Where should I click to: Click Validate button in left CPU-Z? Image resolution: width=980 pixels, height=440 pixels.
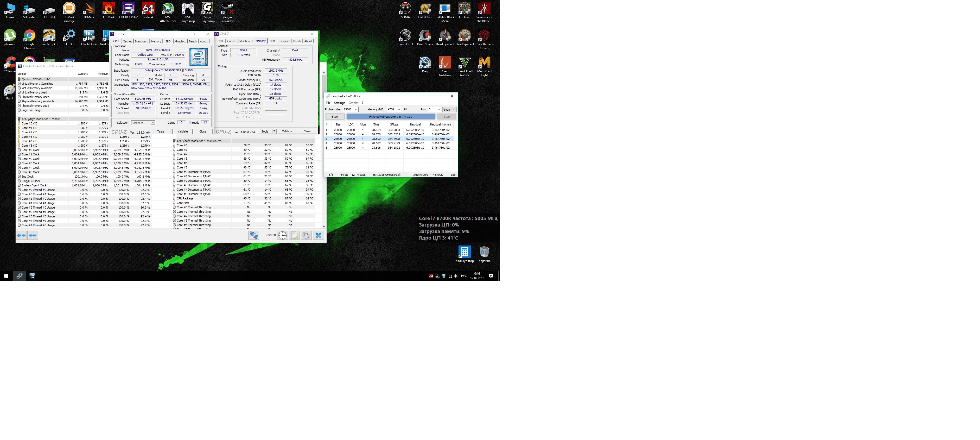point(183,132)
